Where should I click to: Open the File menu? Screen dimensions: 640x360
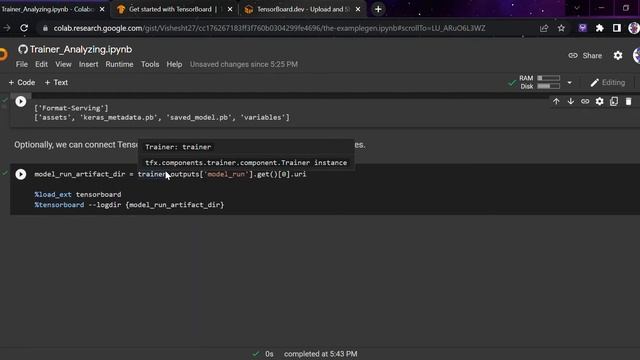pos(22,64)
